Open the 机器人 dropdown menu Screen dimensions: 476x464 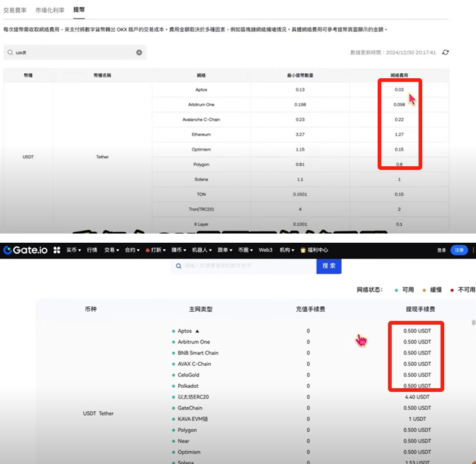(x=202, y=250)
